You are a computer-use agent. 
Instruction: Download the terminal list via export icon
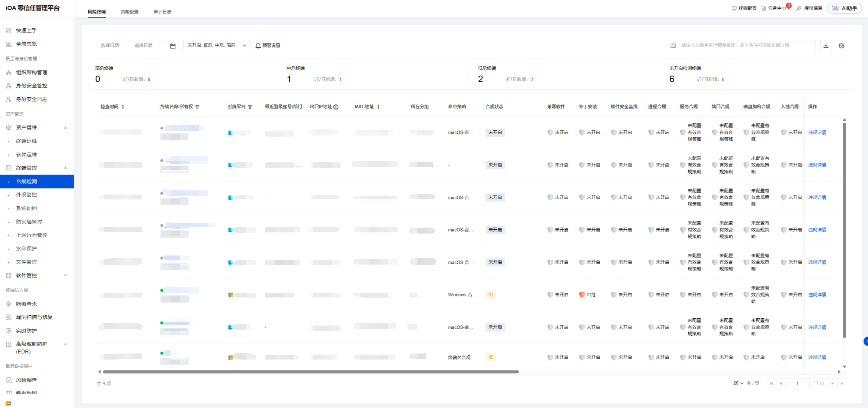[826, 45]
